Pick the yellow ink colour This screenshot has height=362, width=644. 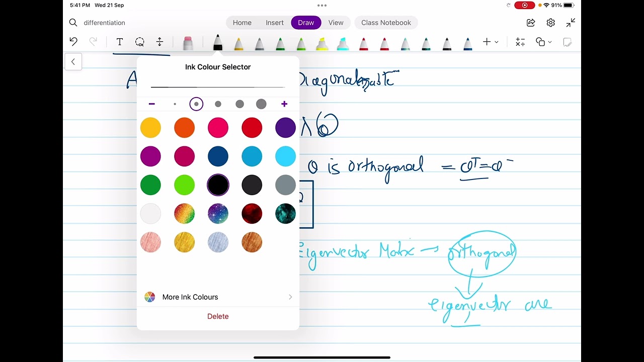point(150,128)
